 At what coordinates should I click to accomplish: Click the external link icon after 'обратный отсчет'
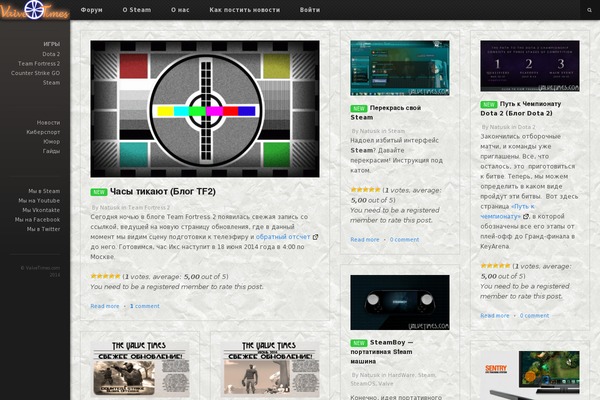click(315, 237)
